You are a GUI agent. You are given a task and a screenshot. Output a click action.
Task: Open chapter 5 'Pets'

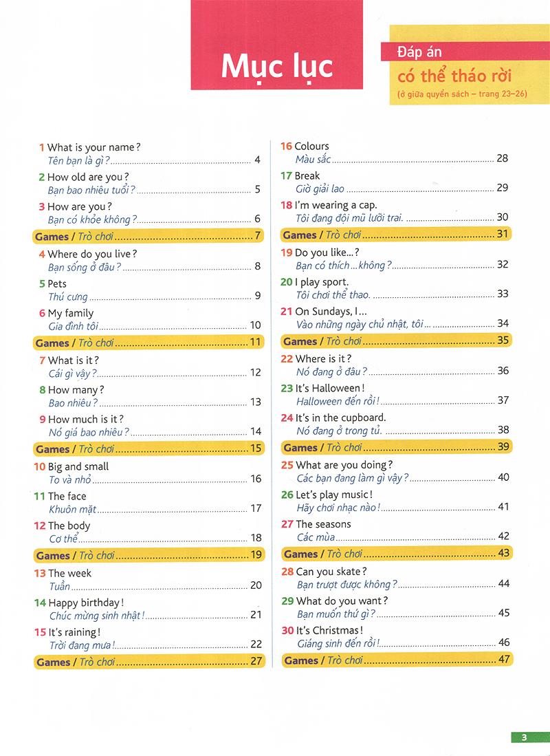coord(150,290)
